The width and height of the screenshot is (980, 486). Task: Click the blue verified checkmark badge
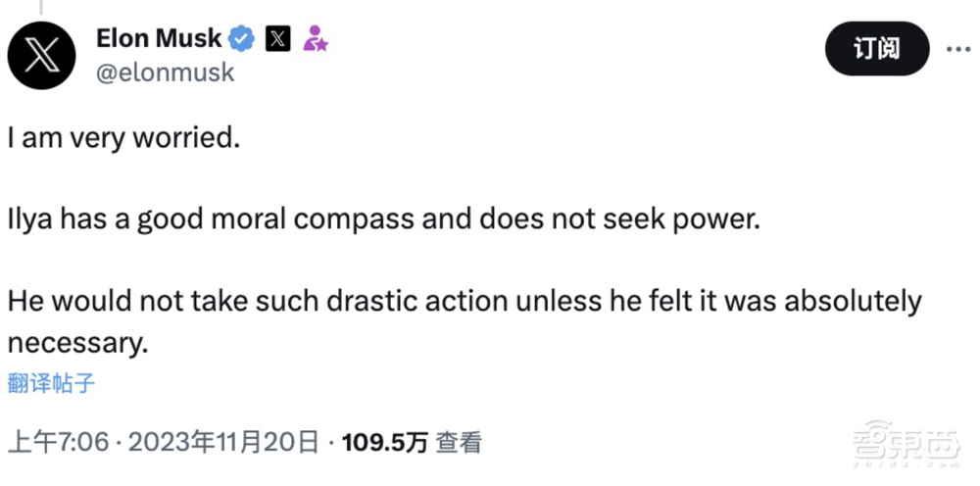coord(242,39)
